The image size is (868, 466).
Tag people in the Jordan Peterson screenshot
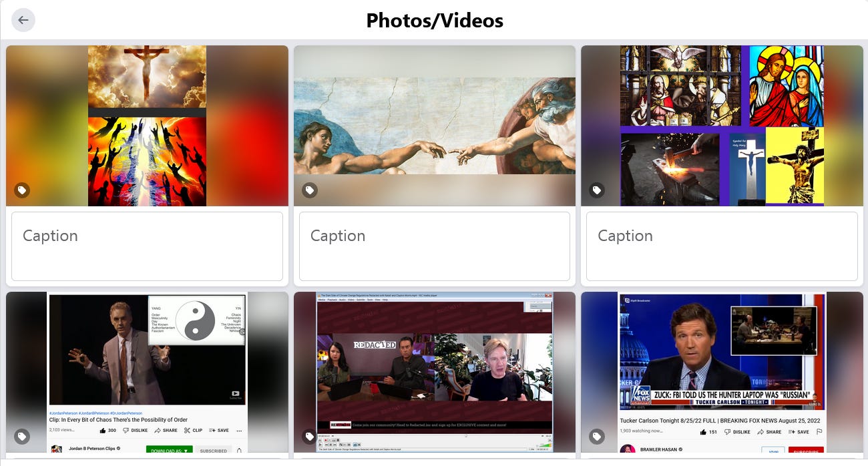click(x=22, y=437)
